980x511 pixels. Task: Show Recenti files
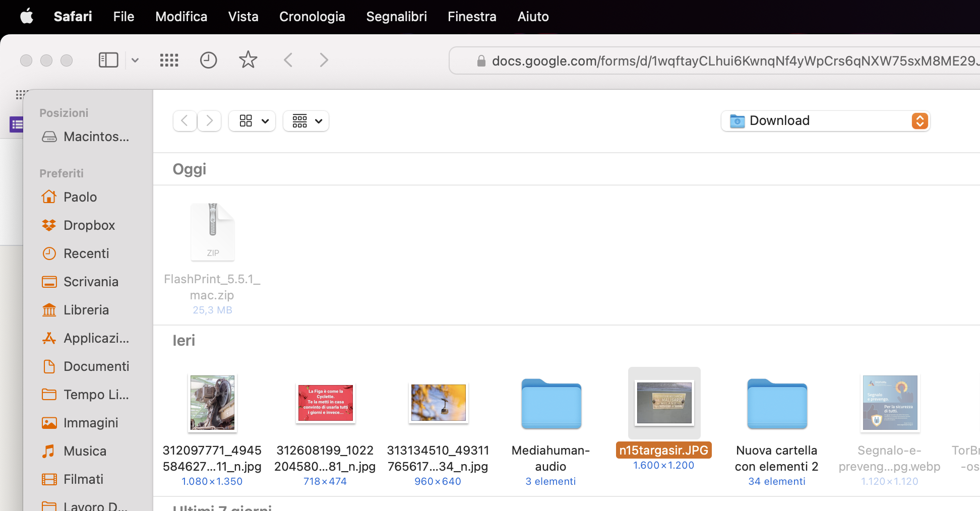pyautogui.click(x=76, y=253)
